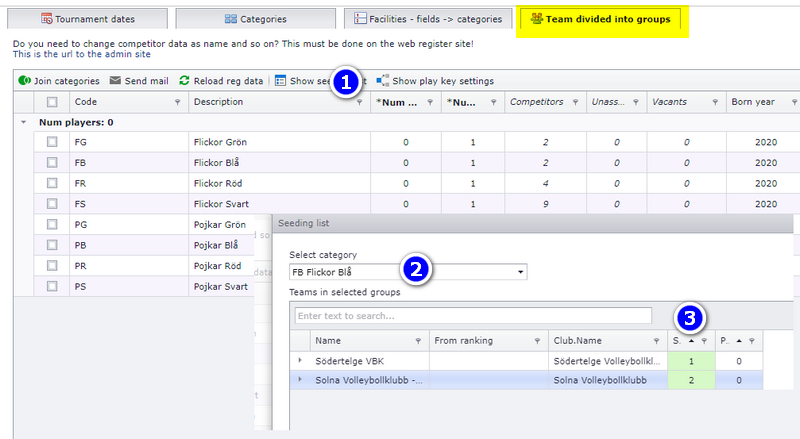
Task: Open the Unassigned column filter icon
Action: click(636, 102)
